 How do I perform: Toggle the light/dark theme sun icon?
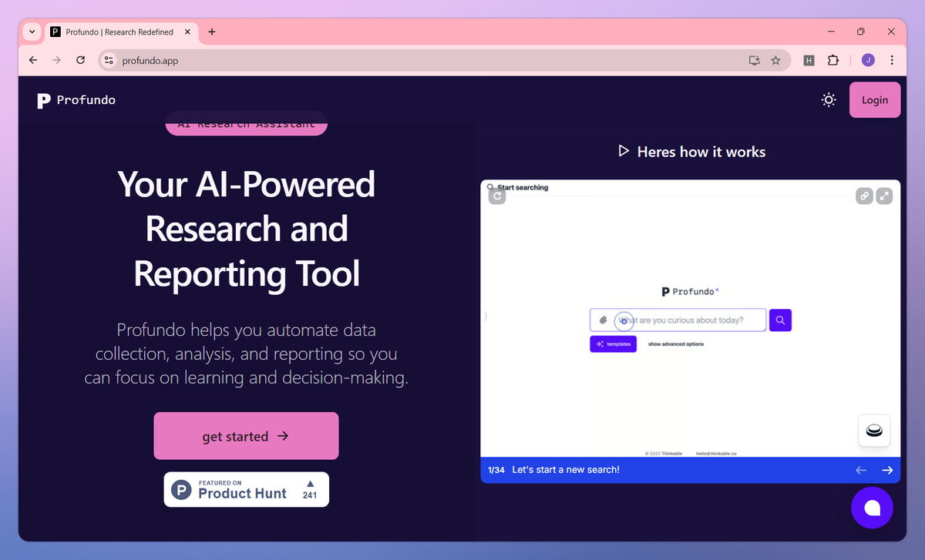pos(829,100)
